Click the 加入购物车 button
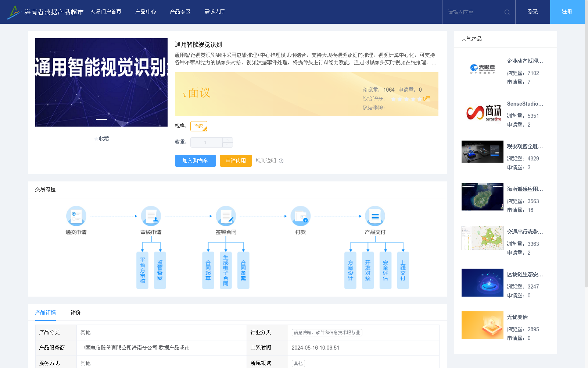The width and height of the screenshot is (588, 368). (x=196, y=161)
